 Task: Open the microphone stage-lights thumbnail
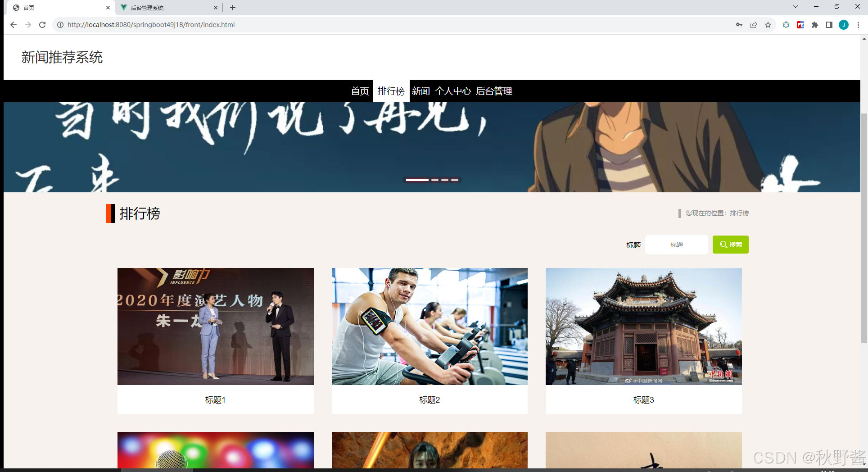[x=216, y=450]
